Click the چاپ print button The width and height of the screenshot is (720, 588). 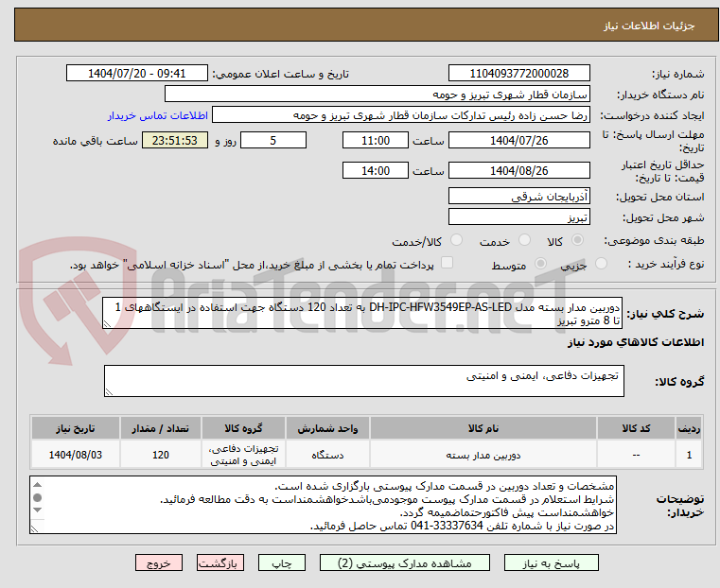point(282,562)
